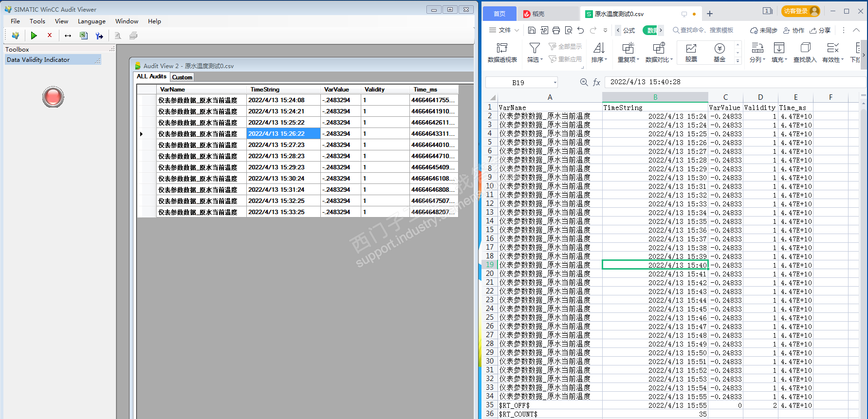Open the File menu in Audit Viewer

pyautogui.click(x=16, y=21)
